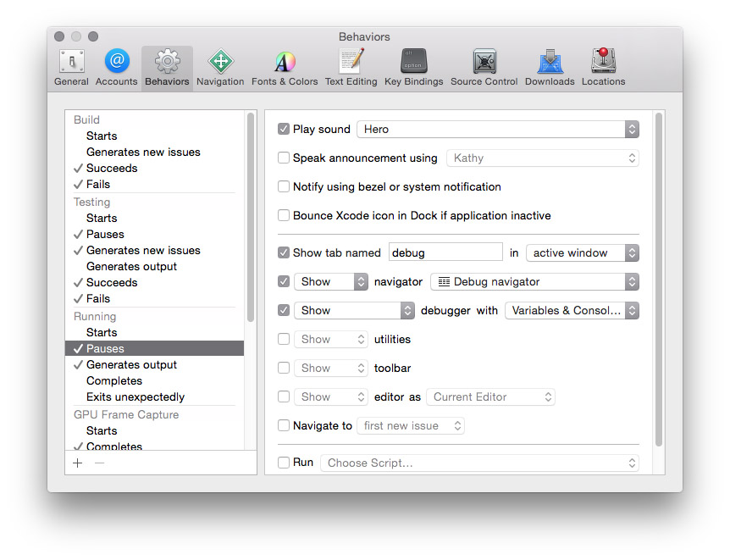Viewport: 730px width, 560px height.
Task: Enable Speak announcement using checkbox
Action: 284,158
